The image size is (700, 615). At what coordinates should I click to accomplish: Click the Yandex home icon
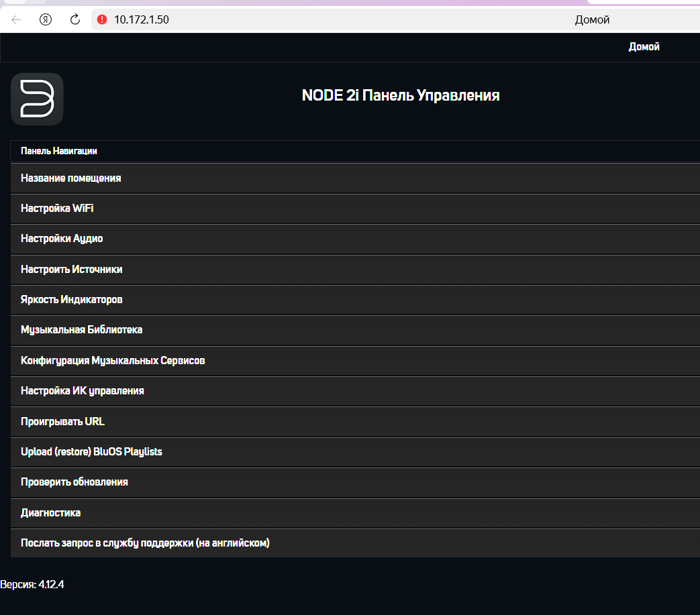[46, 19]
